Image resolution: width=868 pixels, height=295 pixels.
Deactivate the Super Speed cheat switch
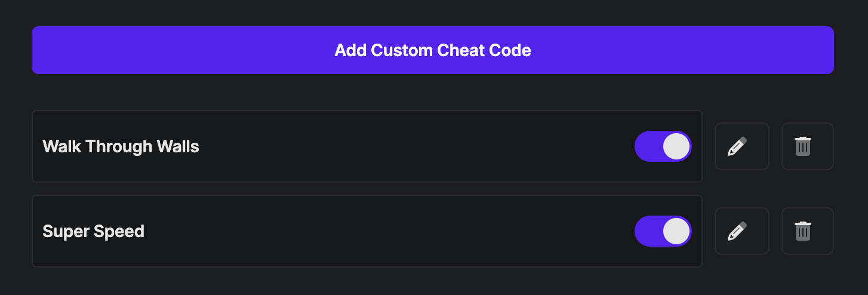point(663,231)
